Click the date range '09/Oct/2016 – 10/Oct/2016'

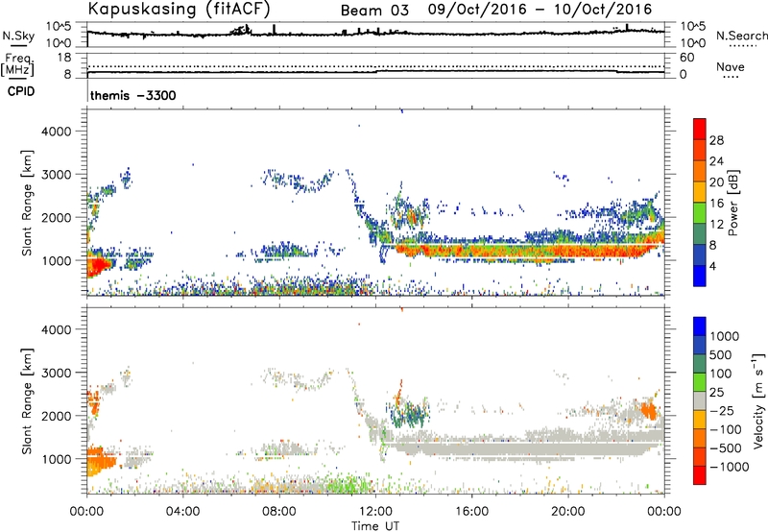(x=540, y=10)
